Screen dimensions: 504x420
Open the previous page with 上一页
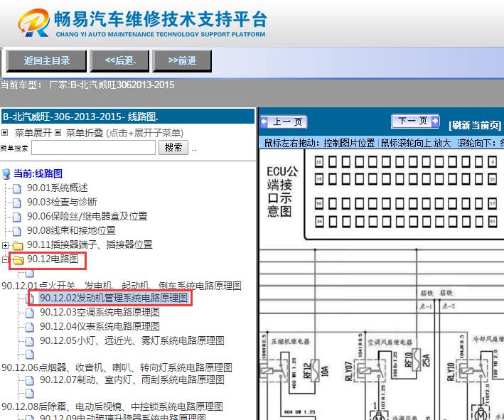point(284,122)
